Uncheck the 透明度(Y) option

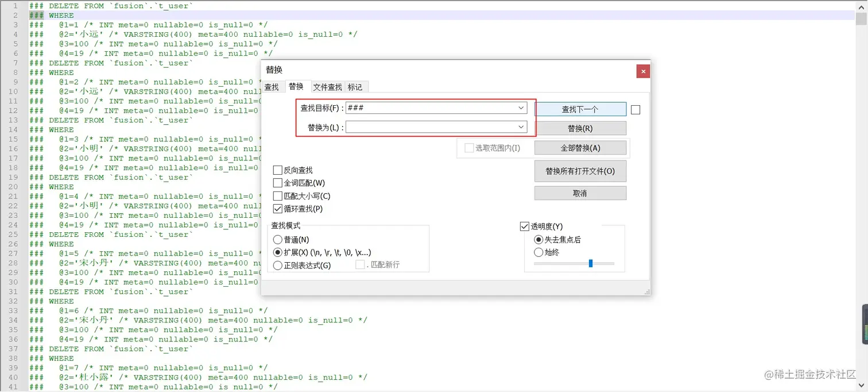(524, 225)
